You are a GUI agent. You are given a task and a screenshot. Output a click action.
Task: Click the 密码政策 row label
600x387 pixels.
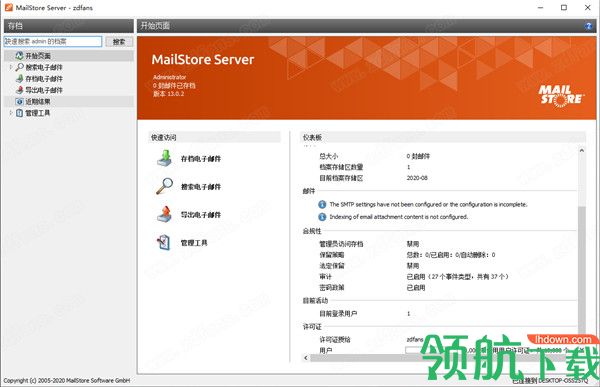tap(332, 287)
